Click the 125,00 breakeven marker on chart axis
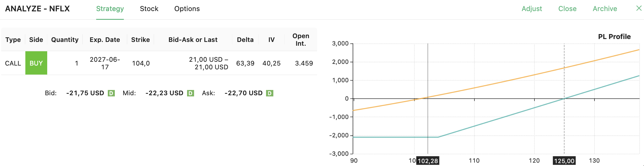644x166 pixels. click(564, 161)
